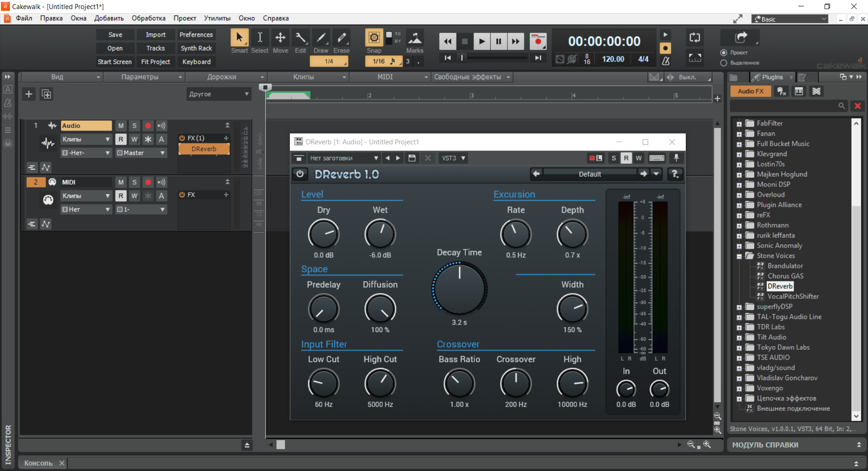The height and width of the screenshot is (471, 868).
Task: Open the DReverb preset list dropdown arrow
Action: coord(656,174)
